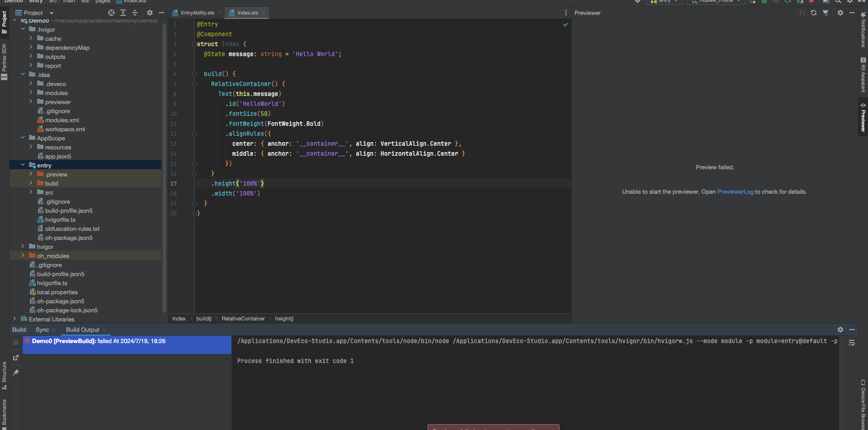Select oh-package-lock.json5 file
This screenshot has width=868, height=430.
point(67,311)
